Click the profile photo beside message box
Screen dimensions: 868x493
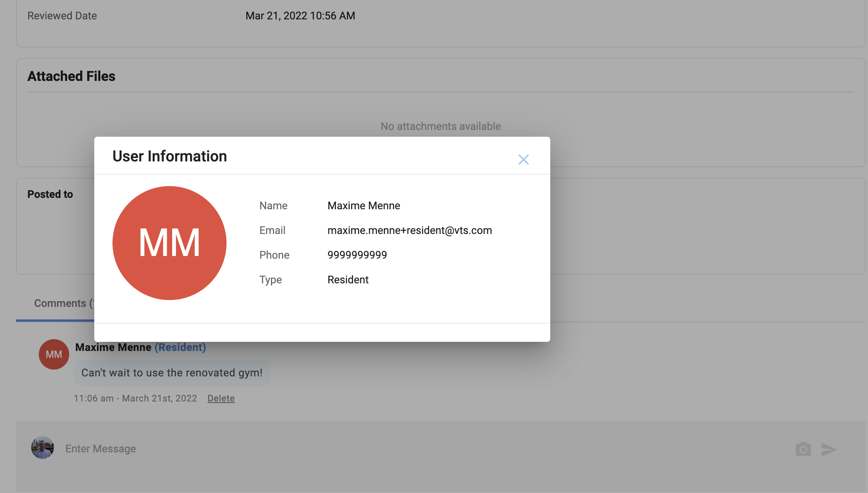[x=43, y=448]
